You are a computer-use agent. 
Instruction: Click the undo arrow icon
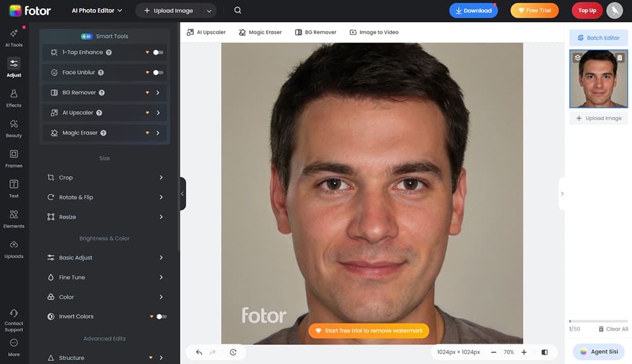pyautogui.click(x=199, y=352)
